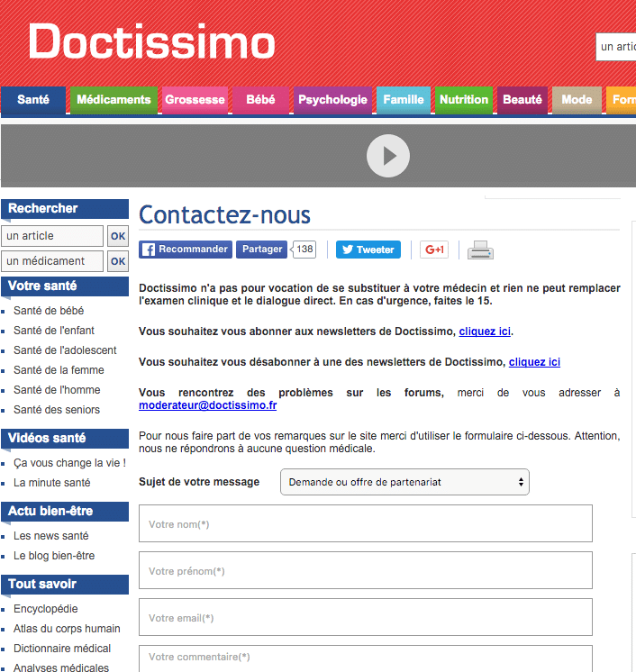Click OK next to 'un article'
This screenshot has height=672, width=636.
(118, 236)
